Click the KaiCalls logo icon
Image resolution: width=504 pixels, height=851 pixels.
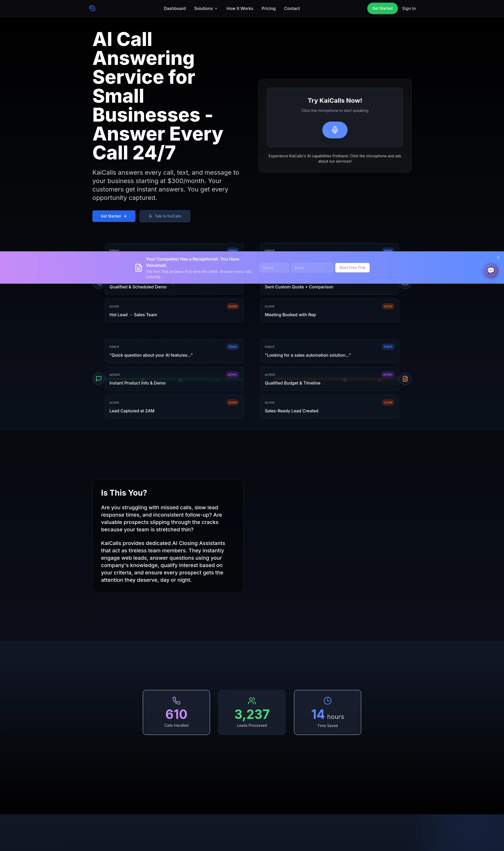point(92,8)
